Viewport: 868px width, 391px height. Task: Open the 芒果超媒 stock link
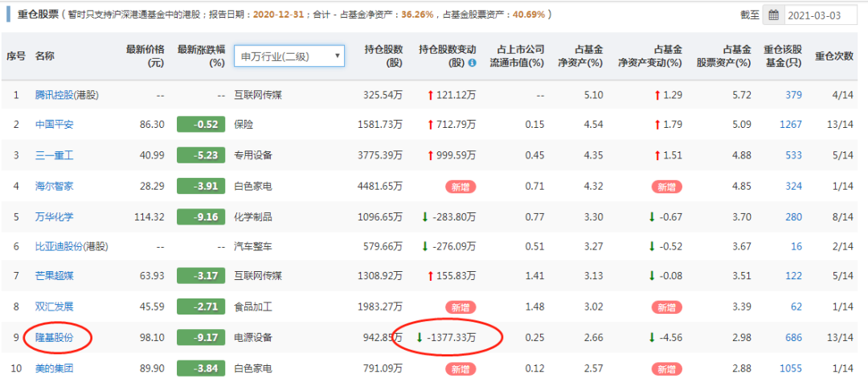[x=54, y=277]
